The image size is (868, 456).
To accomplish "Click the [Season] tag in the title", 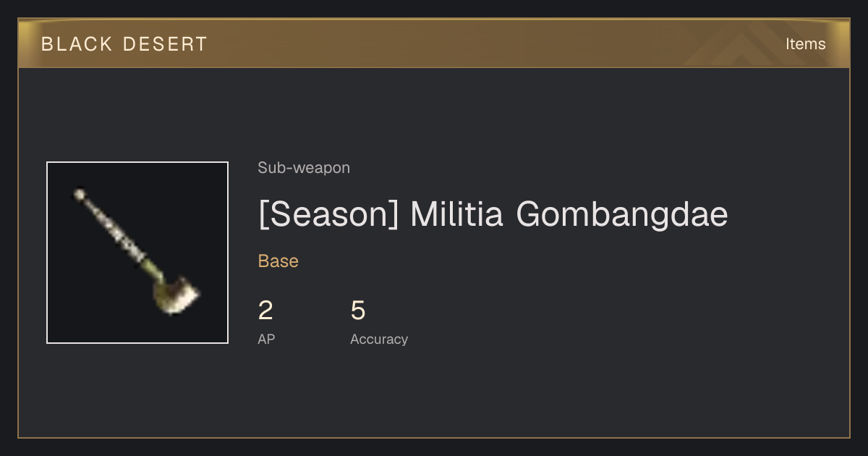I will tap(328, 215).
